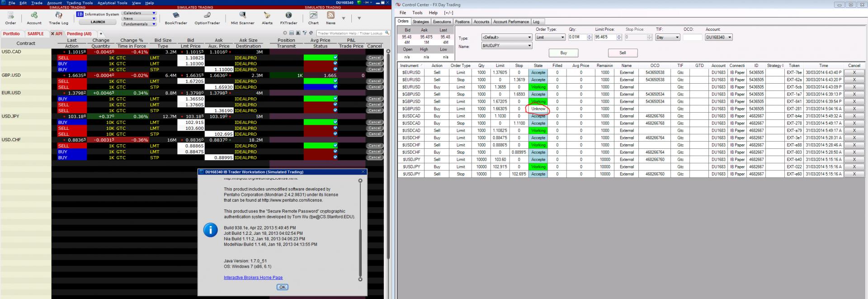
Task: Open the TIF Day dropdown
Action: click(x=668, y=37)
